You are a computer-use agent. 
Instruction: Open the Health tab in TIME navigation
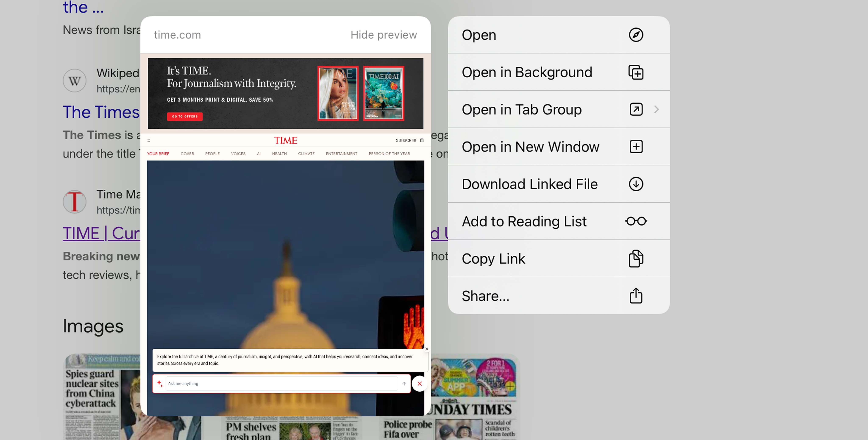click(279, 154)
